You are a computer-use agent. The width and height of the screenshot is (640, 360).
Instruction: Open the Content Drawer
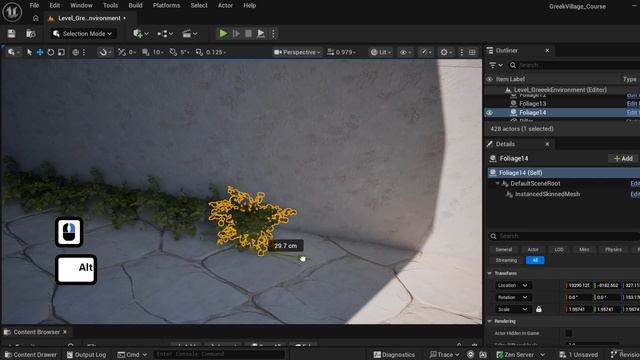pos(31,355)
